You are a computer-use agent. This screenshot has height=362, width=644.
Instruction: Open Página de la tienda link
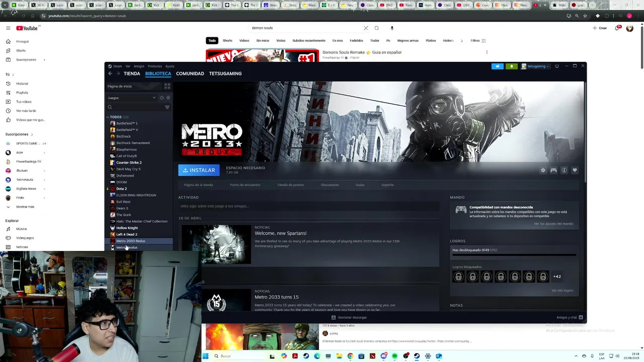(x=198, y=185)
